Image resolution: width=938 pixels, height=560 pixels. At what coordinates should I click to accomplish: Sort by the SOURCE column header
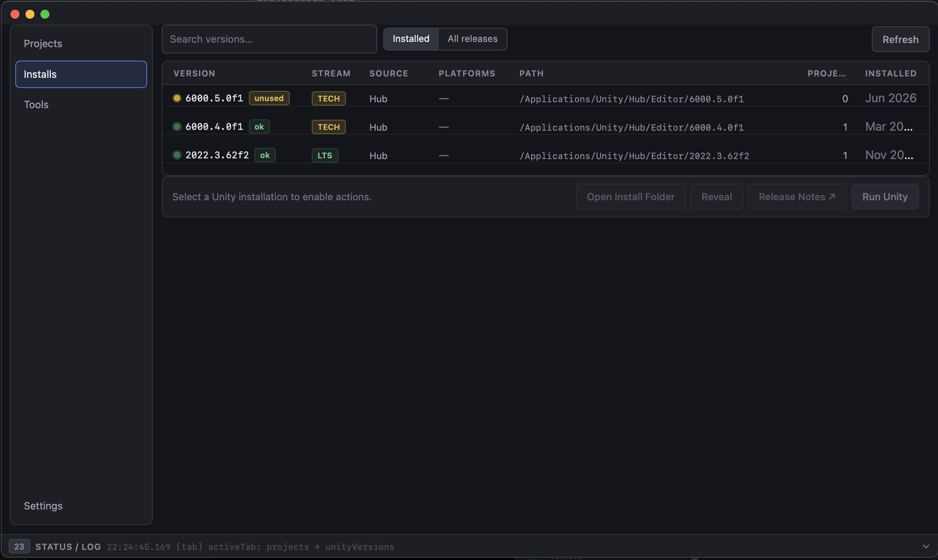pos(389,73)
